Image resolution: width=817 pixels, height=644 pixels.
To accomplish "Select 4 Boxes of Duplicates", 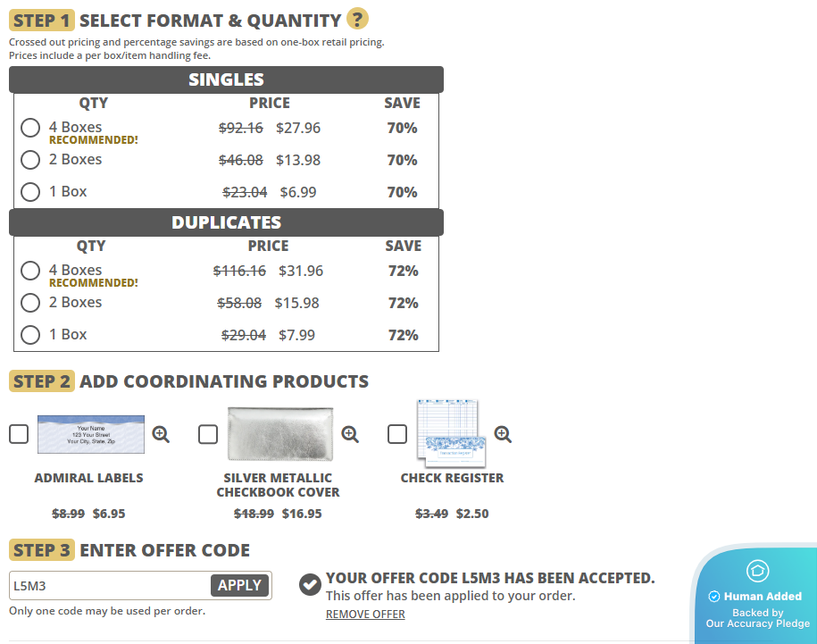I will (x=30, y=271).
